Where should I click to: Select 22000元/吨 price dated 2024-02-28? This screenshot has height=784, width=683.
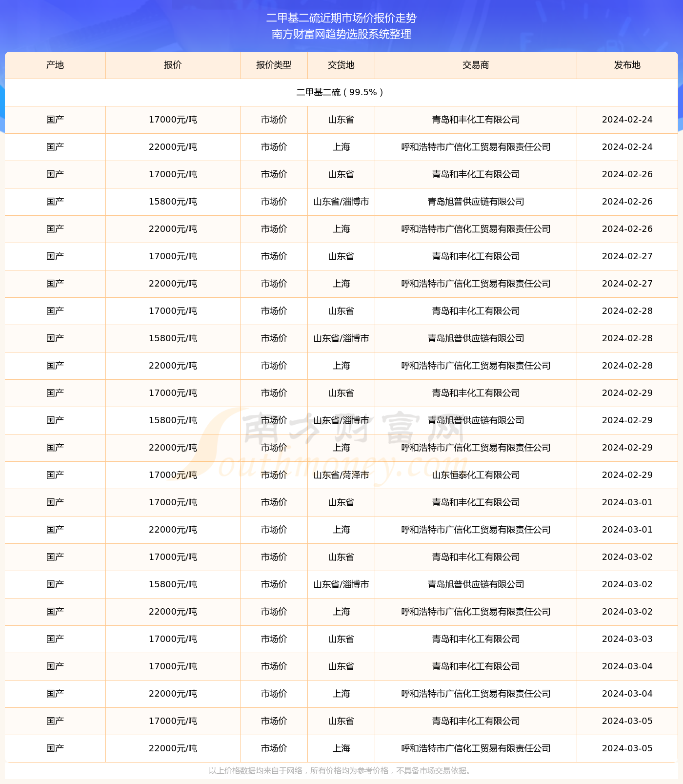(173, 366)
